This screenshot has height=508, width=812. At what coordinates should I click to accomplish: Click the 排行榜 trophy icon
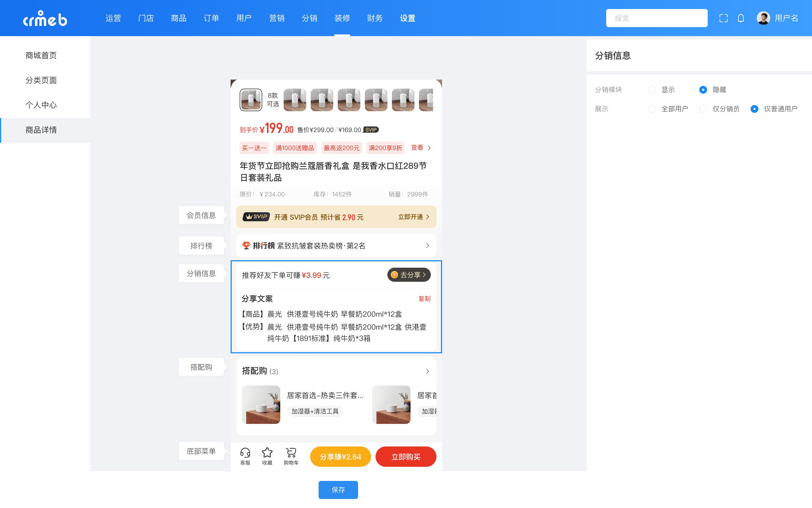pyautogui.click(x=246, y=246)
